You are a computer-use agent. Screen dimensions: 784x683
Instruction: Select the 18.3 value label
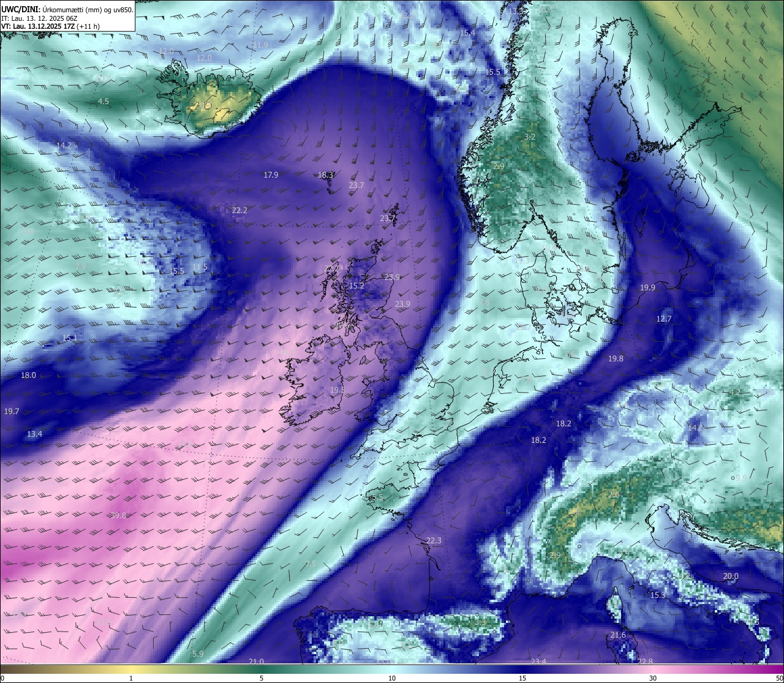click(325, 175)
